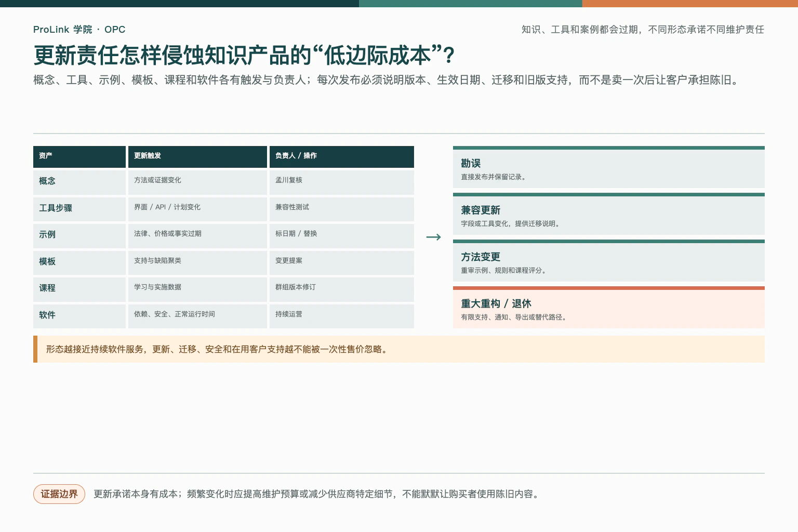Select the 课程 row label
Viewport: 798px width, 532px height.
tap(47, 288)
